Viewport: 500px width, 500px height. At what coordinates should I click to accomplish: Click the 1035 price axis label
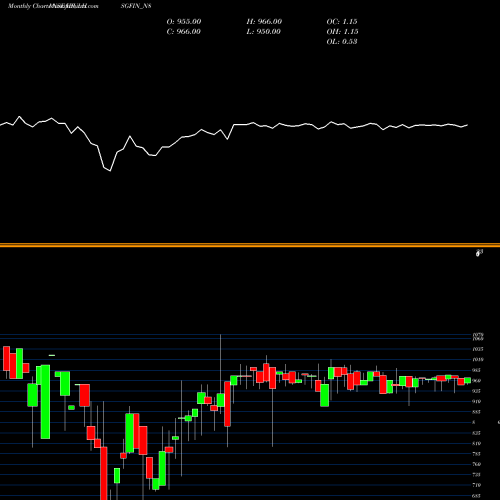[x=478, y=349]
